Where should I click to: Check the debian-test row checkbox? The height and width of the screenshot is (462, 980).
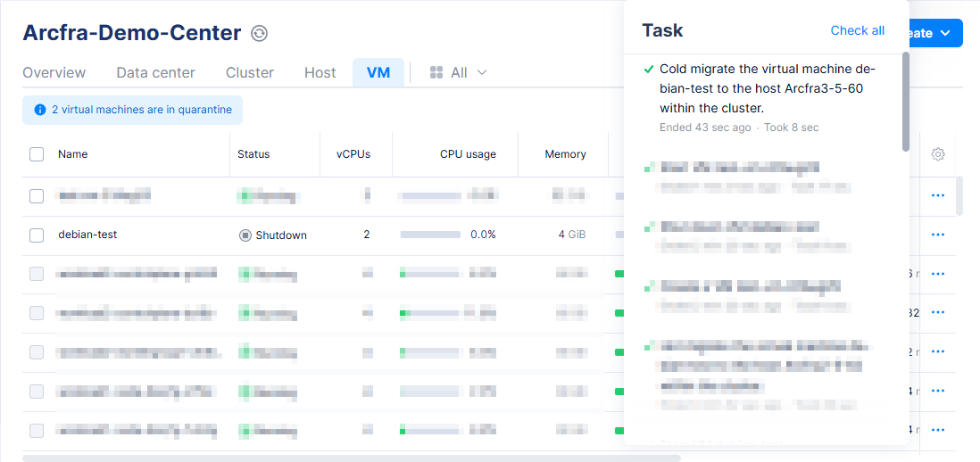coord(37,235)
